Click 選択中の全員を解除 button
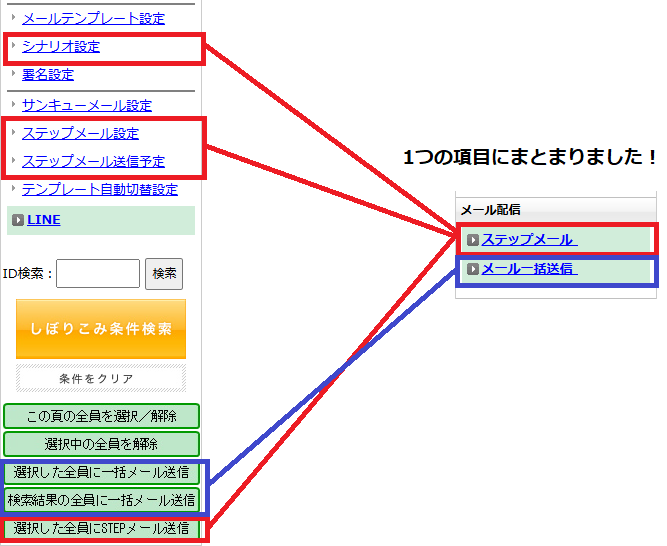Image resolution: width=667 pixels, height=546 pixels. 101,444
